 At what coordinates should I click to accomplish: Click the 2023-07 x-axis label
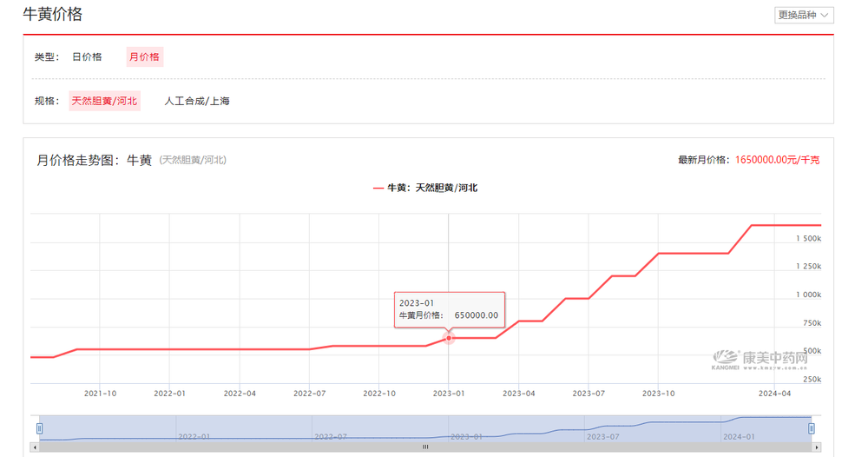pos(589,394)
